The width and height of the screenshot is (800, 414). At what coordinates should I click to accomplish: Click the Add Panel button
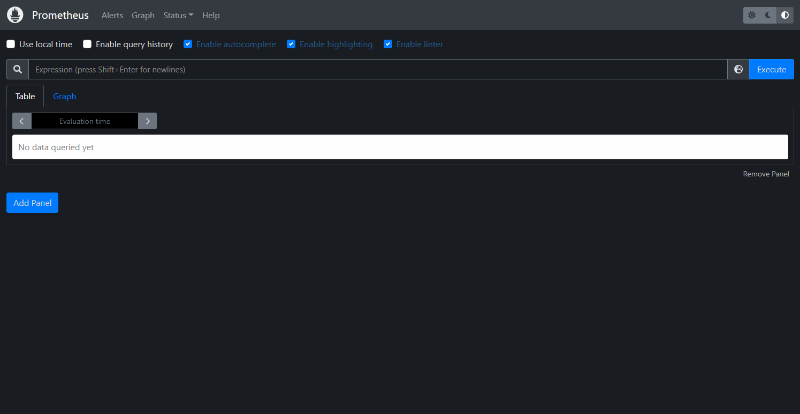[x=32, y=202]
